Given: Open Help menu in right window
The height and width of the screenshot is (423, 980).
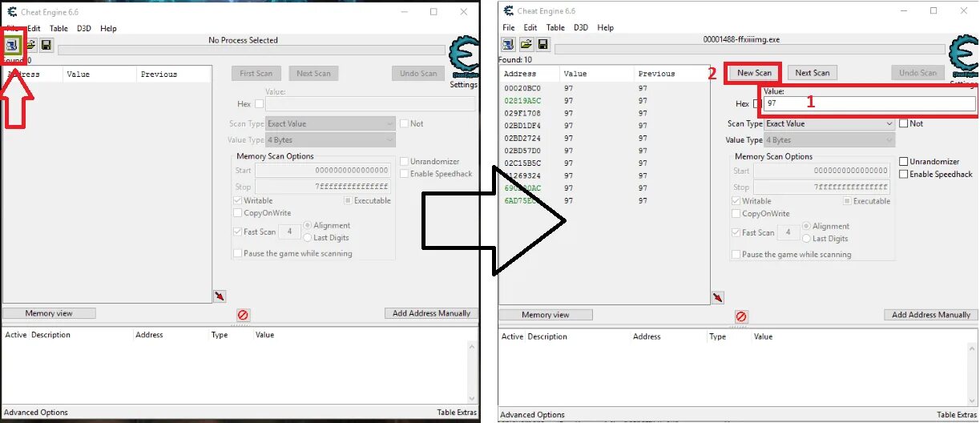Looking at the screenshot, I should coord(606,27).
